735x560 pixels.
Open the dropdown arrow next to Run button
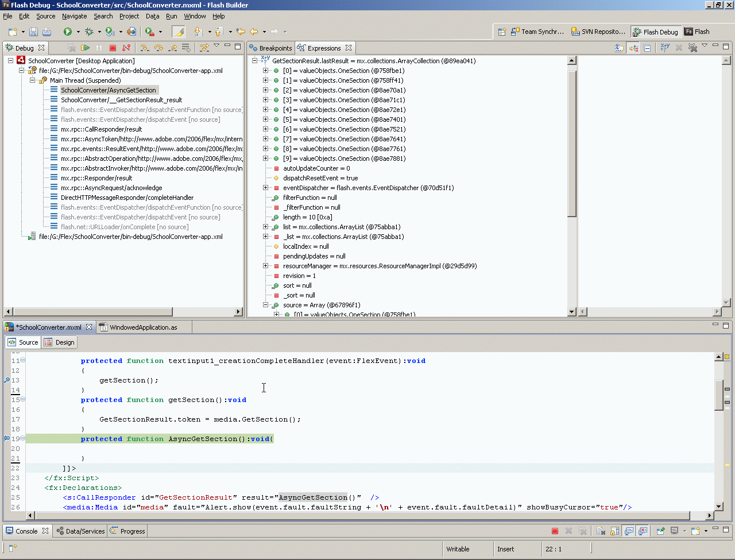(x=78, y=32)
